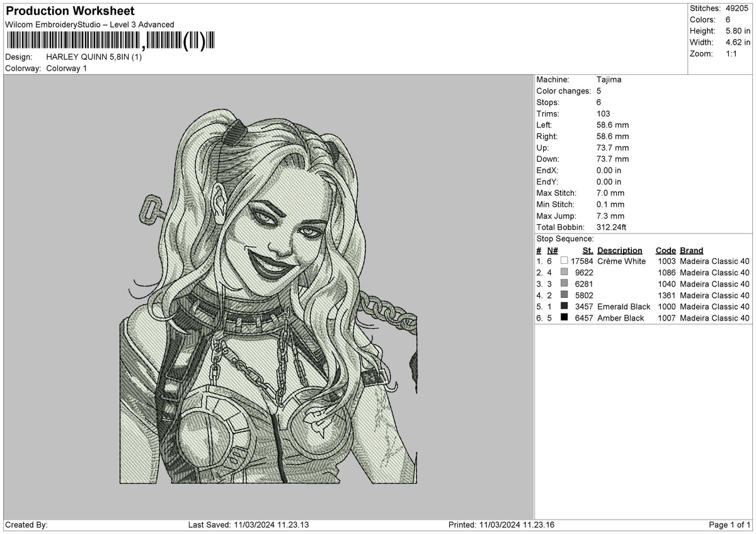Select the 9622 stitch gray swatch
756x534 pixels.
coord(564,272)
